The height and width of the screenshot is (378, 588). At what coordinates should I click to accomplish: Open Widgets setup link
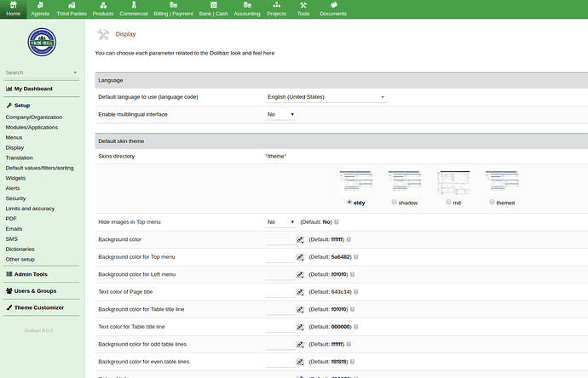point(15,178)
